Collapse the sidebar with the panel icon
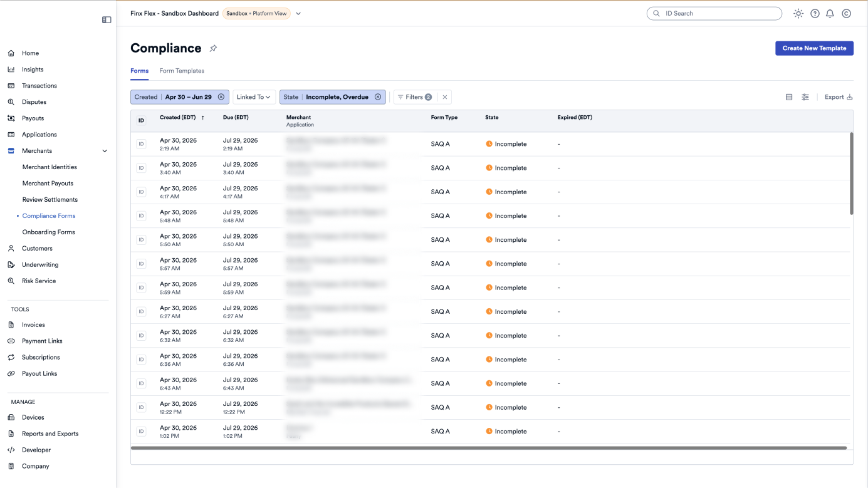The image size is (868, 488). click(x=107, y=20)
